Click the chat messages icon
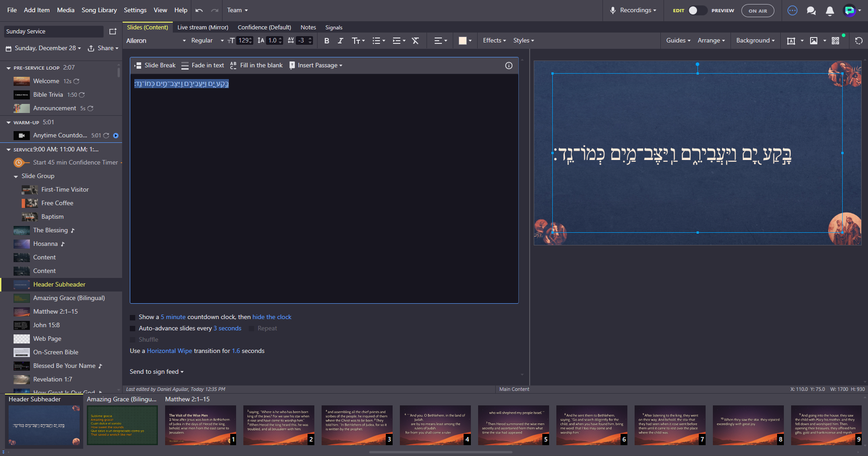Screen dimensions: 868x456 point(811,10)
